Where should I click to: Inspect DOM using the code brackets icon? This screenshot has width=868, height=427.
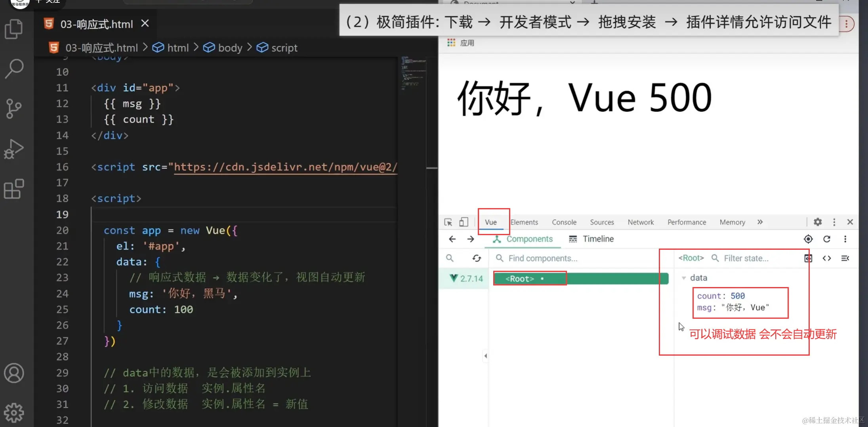point(827,258)
